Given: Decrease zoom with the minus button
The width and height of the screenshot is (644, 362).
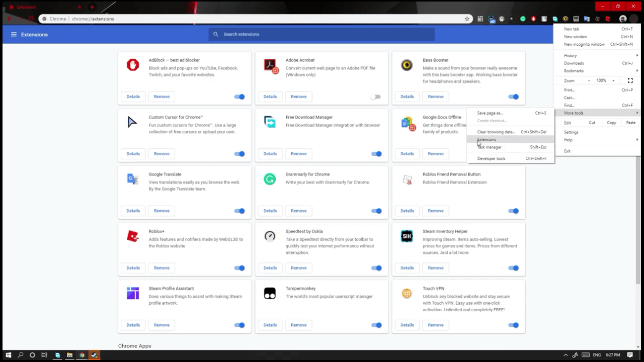Looking at the screenshot, I should 589,80.
